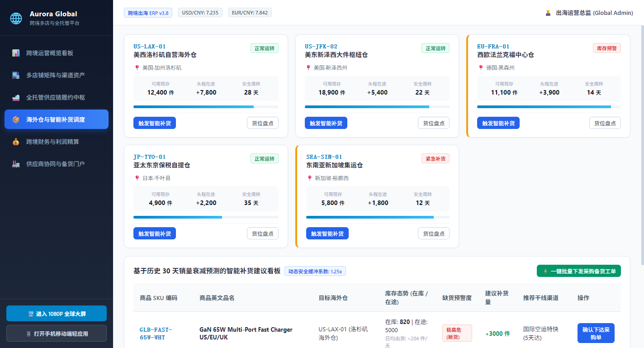Viewport: 644px width, 348px height.
Task: Click the location pin icon for 日本·千叶县
Action: [x=137, y=178]
